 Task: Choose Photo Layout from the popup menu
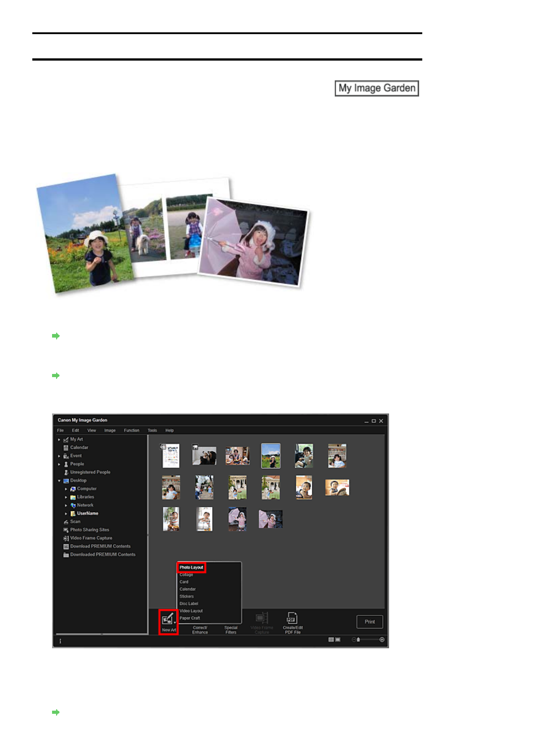(192, 567)
